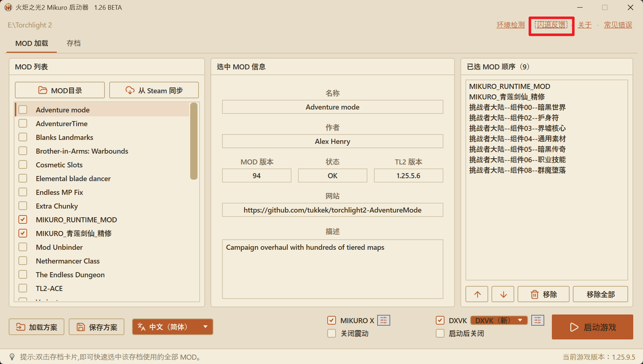Open the 环境检测 link
Viewport: 643px width, 364px height.
(510, 25)
